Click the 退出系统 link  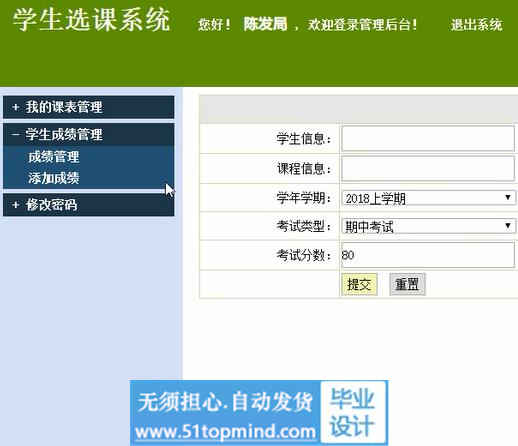(x=477, y=25)
